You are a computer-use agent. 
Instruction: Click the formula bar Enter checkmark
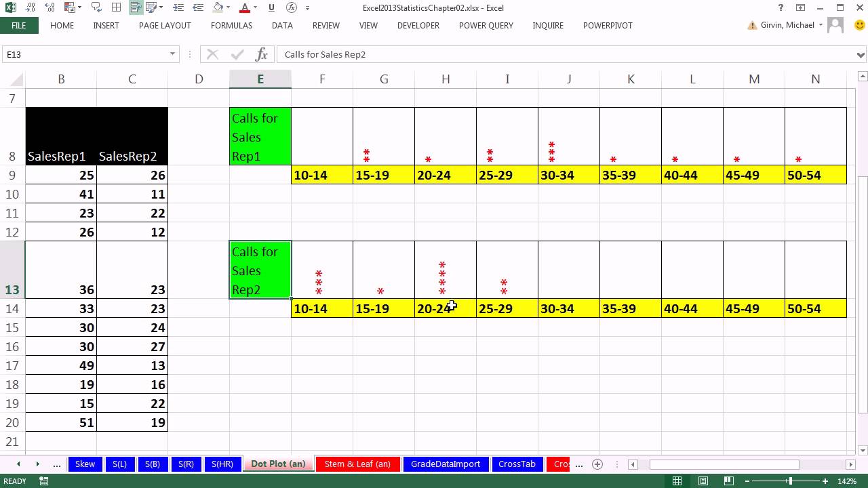[x=237, y=54]
